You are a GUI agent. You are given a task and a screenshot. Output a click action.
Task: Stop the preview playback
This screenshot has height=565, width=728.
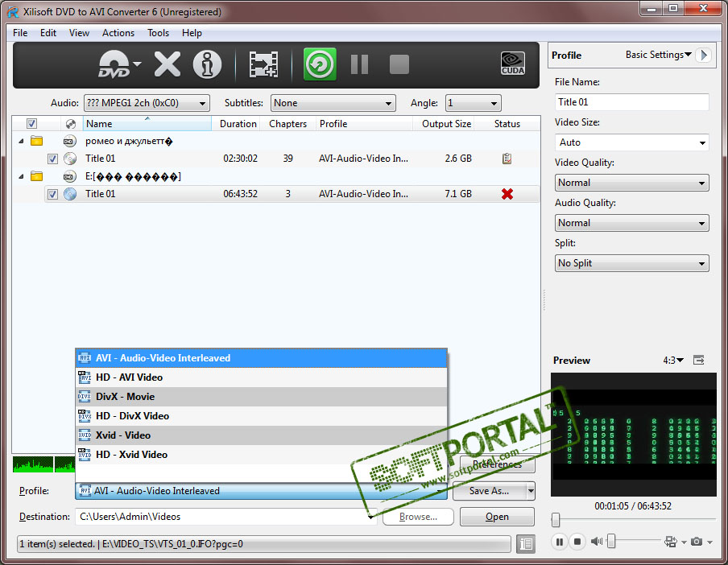tap(577, 542)
